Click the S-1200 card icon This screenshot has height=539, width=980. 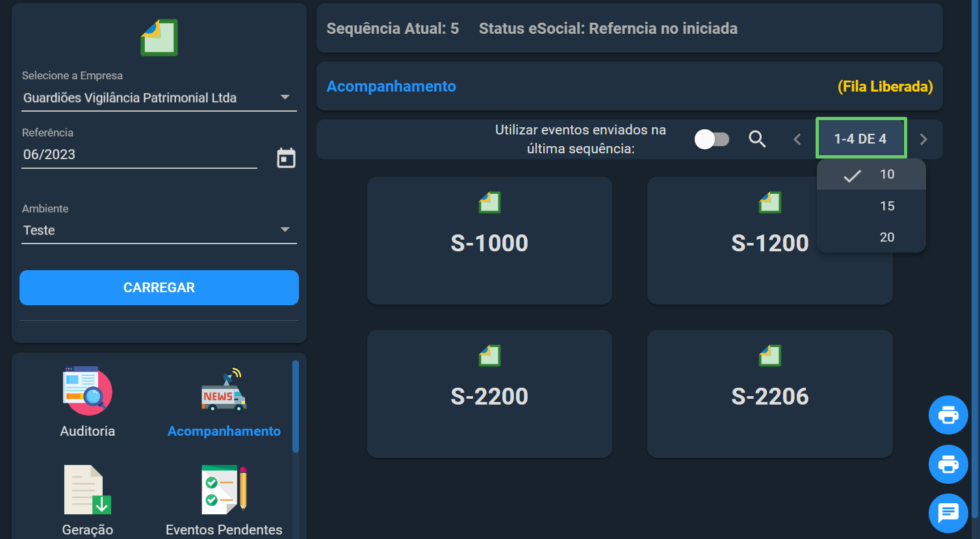(770, 202)
